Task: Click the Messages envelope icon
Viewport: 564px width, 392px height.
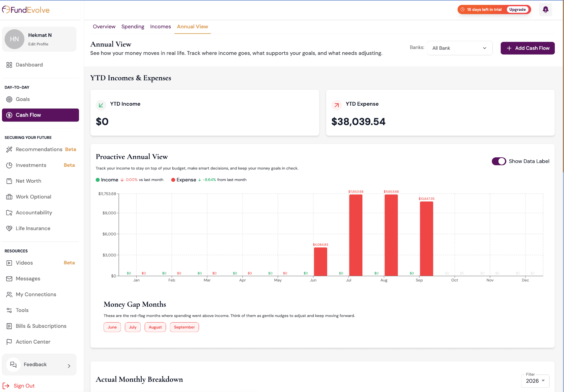Action: pos(9,279)
